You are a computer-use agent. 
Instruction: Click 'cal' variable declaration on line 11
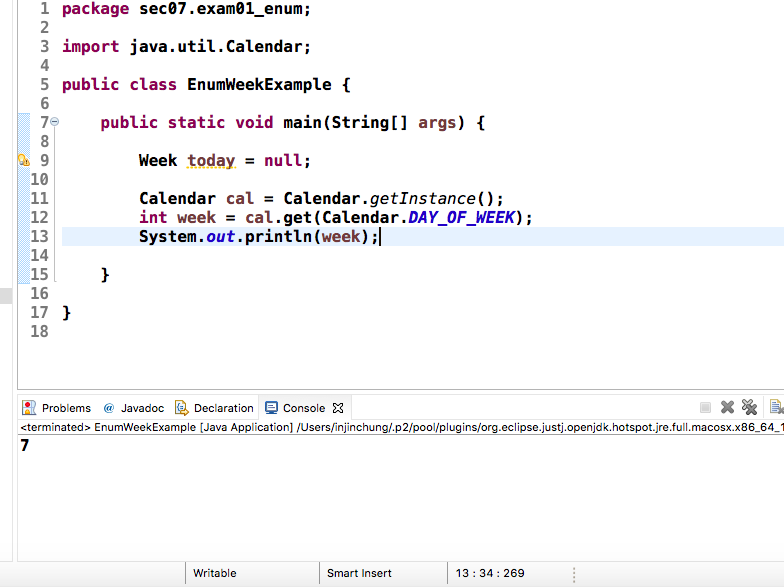[x=240, y=198]
